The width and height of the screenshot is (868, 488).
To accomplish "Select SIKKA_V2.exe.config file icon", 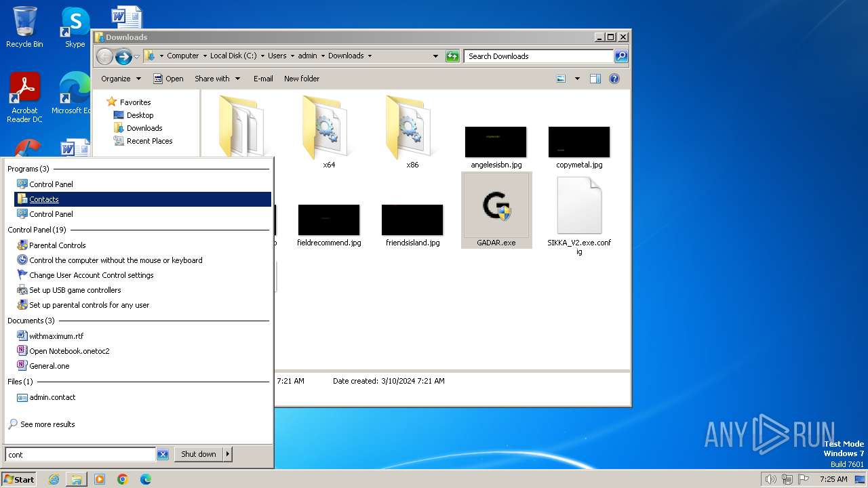I will pyautogui.click(x=579, y=216).
